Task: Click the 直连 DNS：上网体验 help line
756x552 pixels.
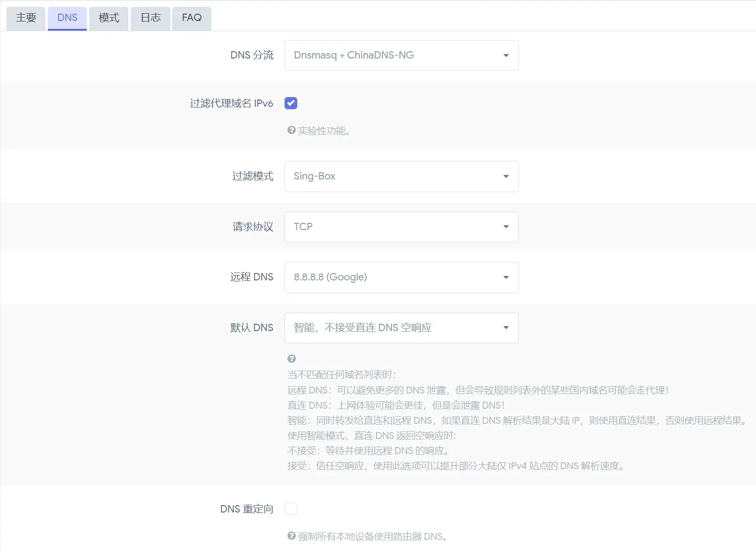Action: pos(396,405)
